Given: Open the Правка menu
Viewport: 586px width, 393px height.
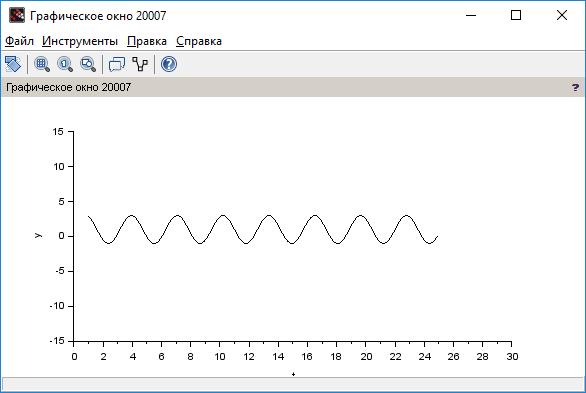Looking at the screenshot, I should (x=147, y=41).
